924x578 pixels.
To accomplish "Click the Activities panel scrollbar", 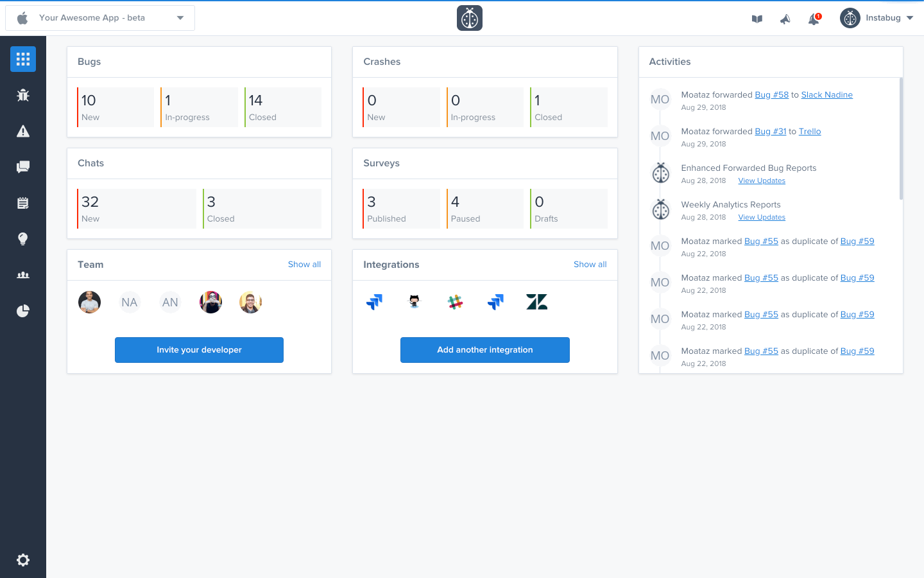I will pyautogui.click(x=901, y=139).
